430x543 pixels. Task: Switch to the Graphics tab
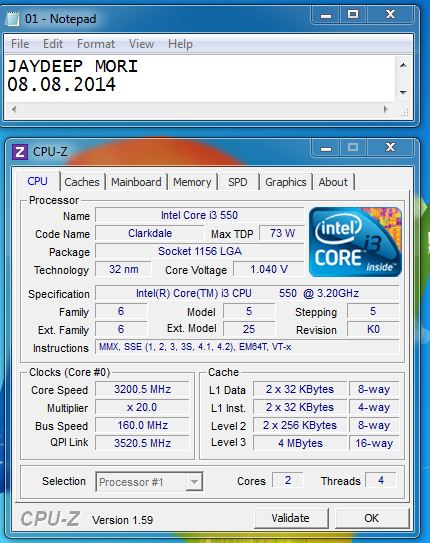[x=286, y=182]
